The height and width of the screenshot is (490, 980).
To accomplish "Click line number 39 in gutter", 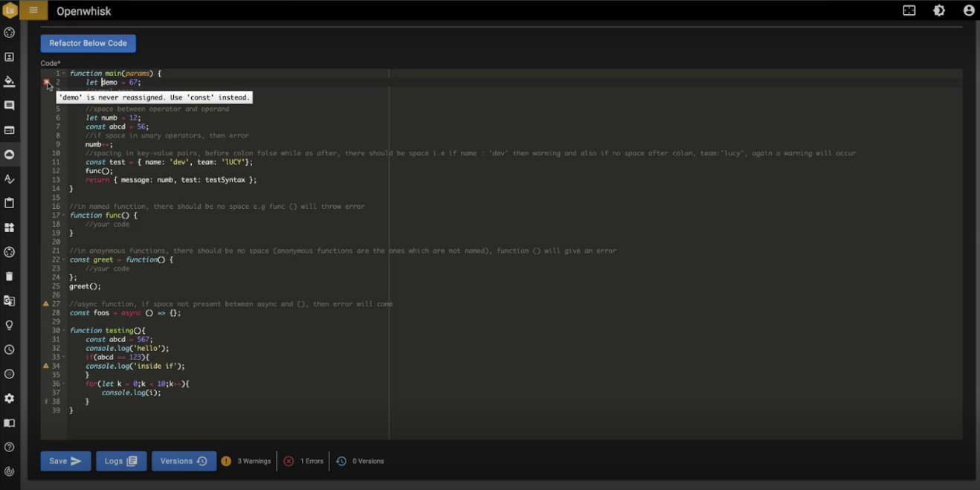I will [x=57, y=410].
